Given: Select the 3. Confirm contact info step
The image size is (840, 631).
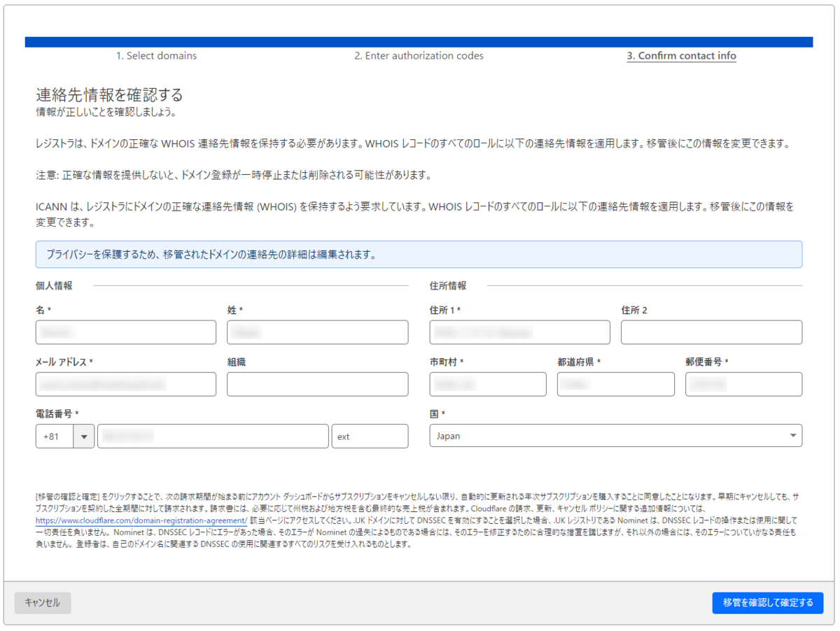Looking at the screenshot, I should (681, 56).
